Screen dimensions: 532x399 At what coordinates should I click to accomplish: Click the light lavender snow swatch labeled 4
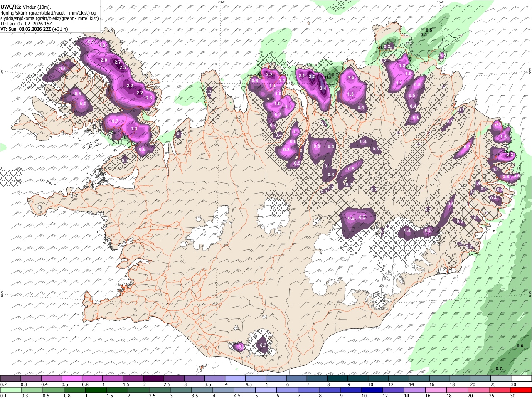[235, 378]
